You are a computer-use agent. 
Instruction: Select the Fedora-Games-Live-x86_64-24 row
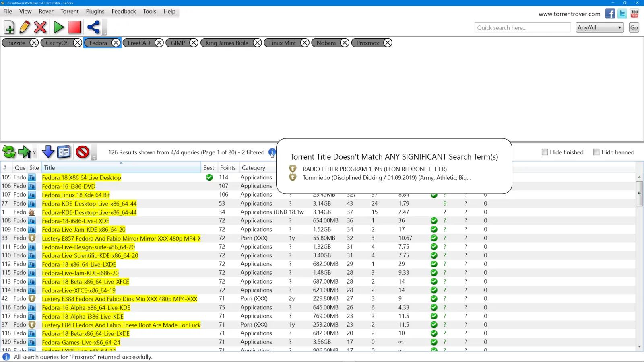318,342
